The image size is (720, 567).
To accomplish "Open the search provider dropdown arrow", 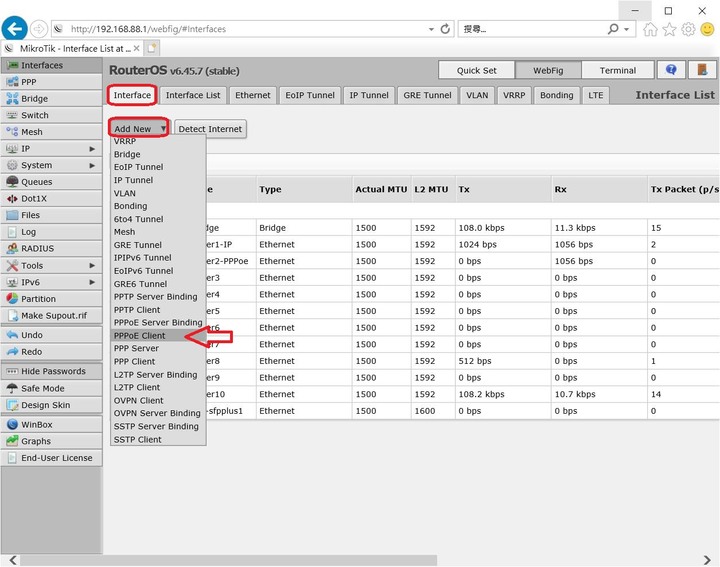I will tap(626, 29).
